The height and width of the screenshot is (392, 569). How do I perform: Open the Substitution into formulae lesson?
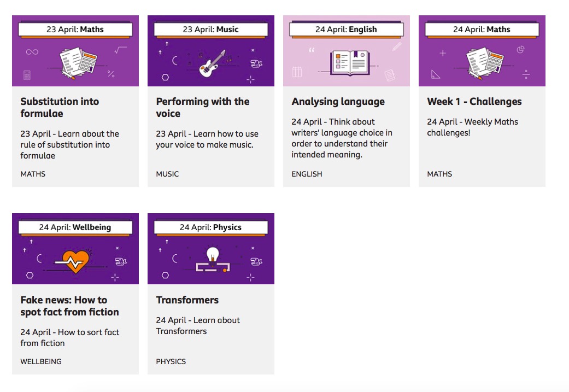[x=60, y=108]
